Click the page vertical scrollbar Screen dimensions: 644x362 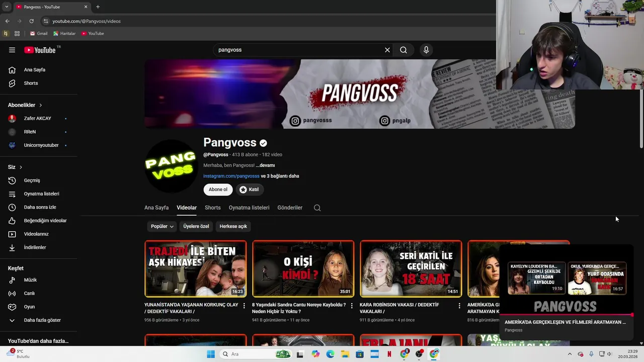click(641, 120)
